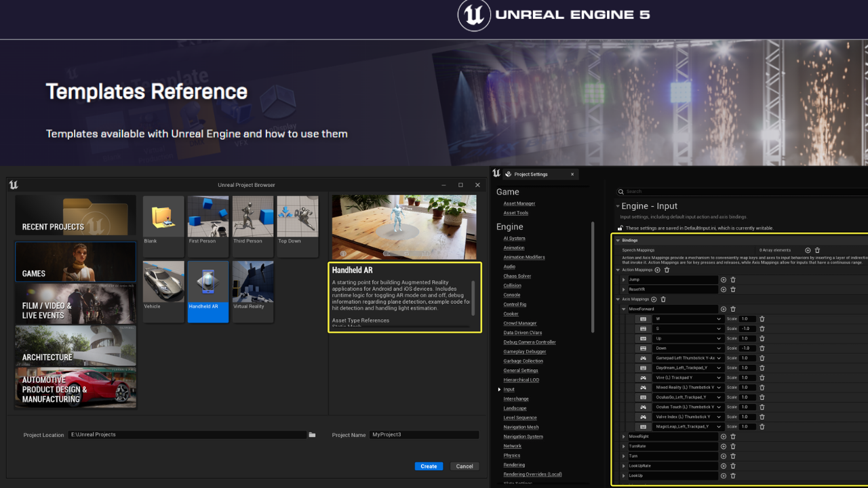This screenshot has height=488, width=868.
Task: Open the Navigation Mesh settings link
Action: (x=521, y=427)
